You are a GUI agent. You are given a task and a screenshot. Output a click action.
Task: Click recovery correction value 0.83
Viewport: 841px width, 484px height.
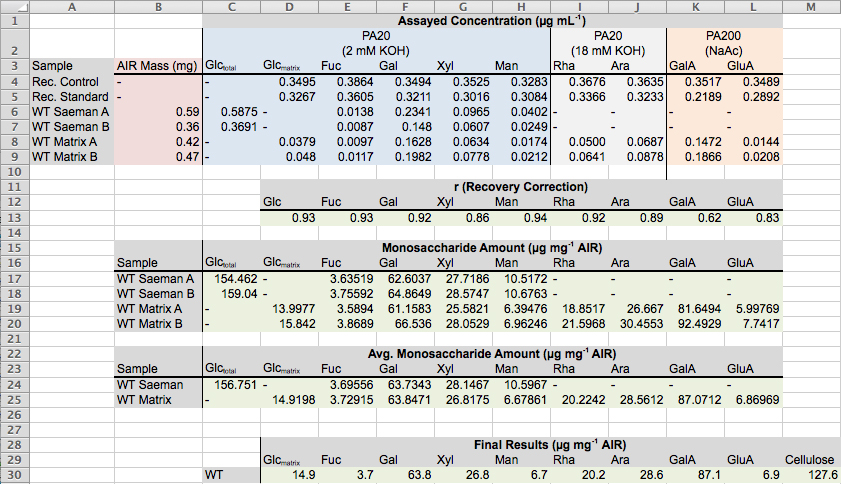tap(754, 218)
